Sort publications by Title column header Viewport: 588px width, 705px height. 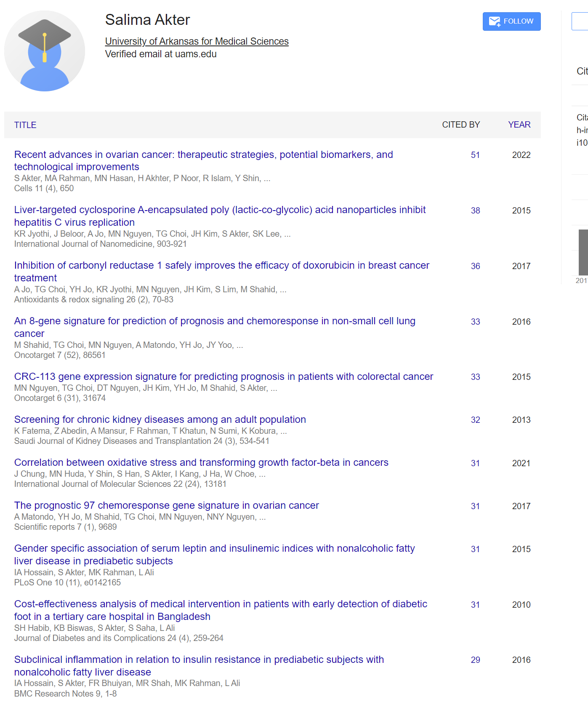[25, 125]
